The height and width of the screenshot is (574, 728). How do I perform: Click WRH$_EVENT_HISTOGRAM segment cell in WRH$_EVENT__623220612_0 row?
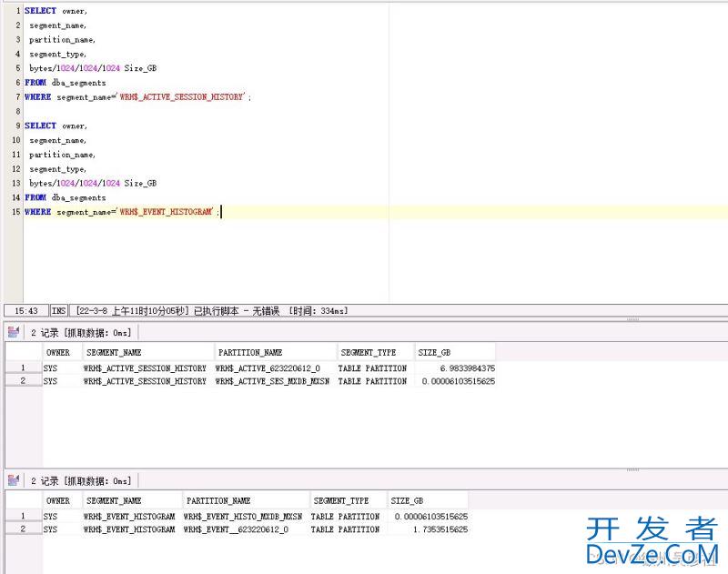(x=129, y=529)
